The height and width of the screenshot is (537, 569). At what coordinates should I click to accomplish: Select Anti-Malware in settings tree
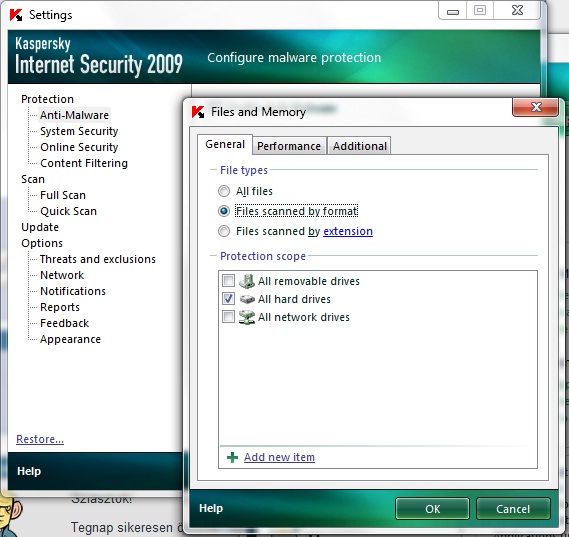[x=74, y=115]
